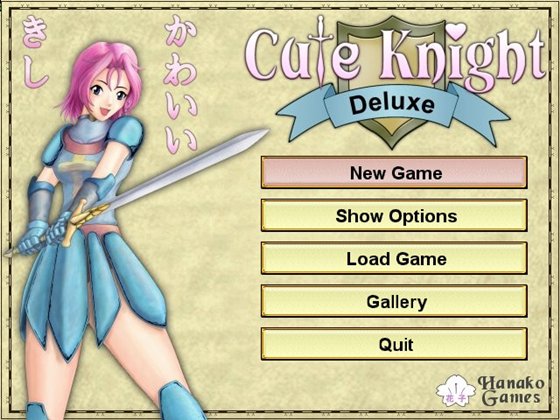Image resolution: width=560 pixels, height=420 pixels.
Task: Click the pink かわいい Japanese text
Action: [181, 84]
